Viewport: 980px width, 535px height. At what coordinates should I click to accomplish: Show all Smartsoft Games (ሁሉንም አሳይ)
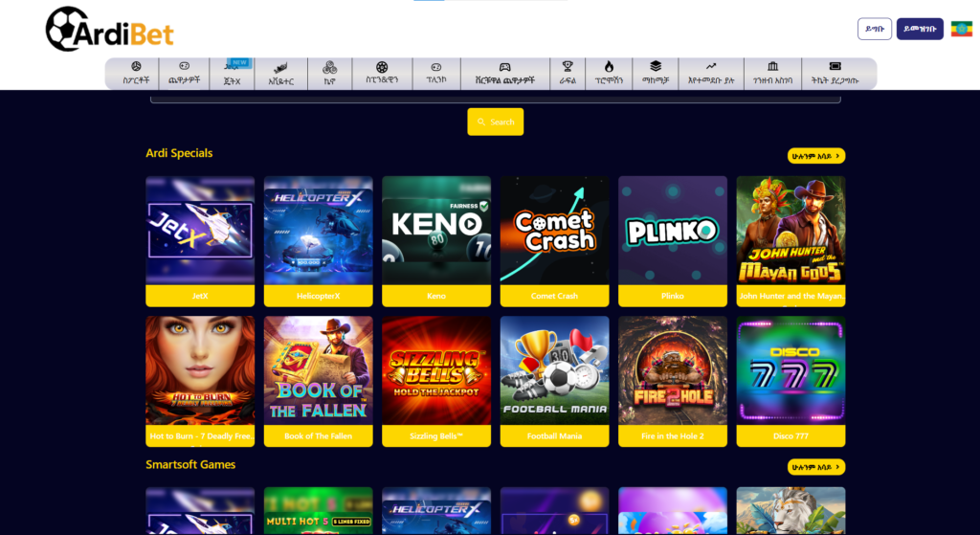(x=816, y=467)
